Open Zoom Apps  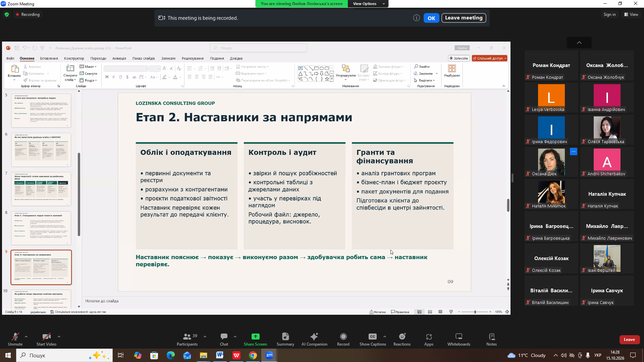pos(429,339)
